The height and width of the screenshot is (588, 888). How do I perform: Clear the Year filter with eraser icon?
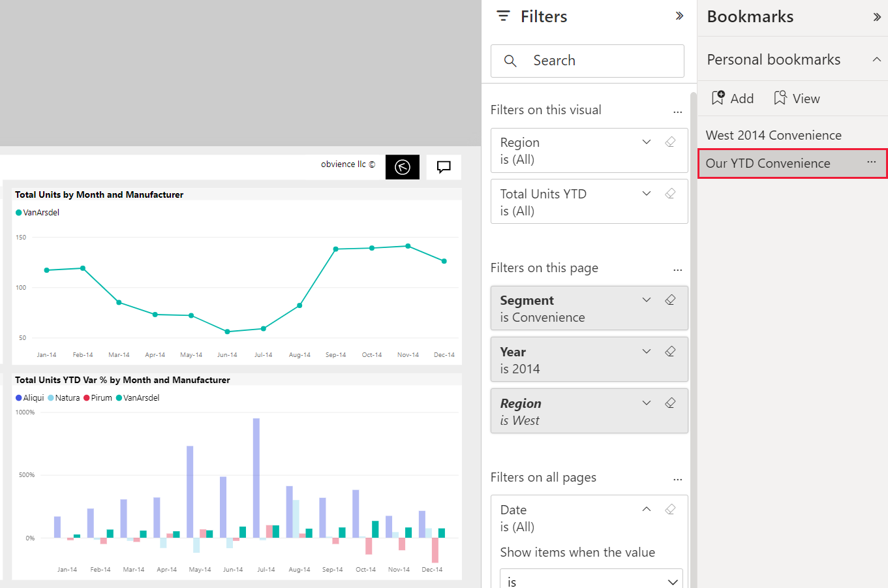coord(670,352)
